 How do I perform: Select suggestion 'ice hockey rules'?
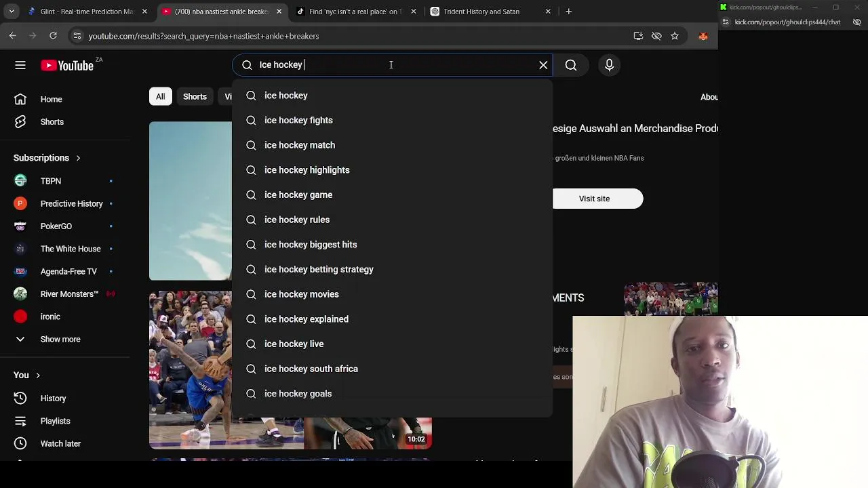(392, 220)
